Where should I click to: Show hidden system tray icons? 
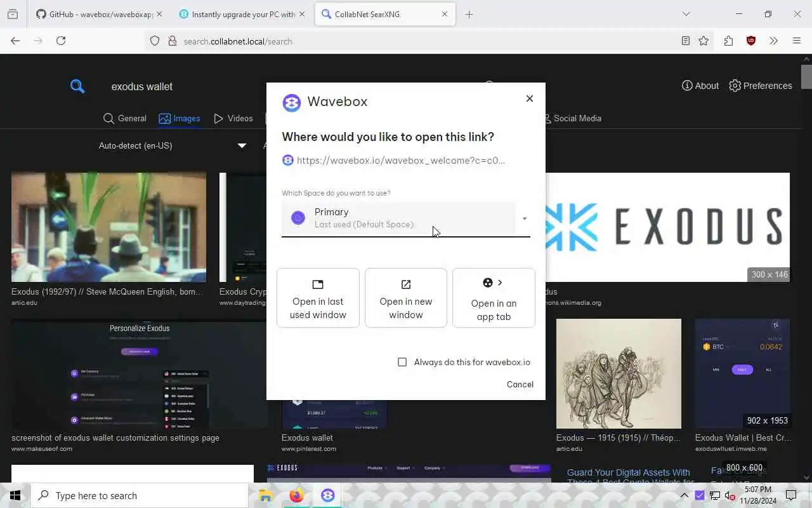(x=684, y=495)
